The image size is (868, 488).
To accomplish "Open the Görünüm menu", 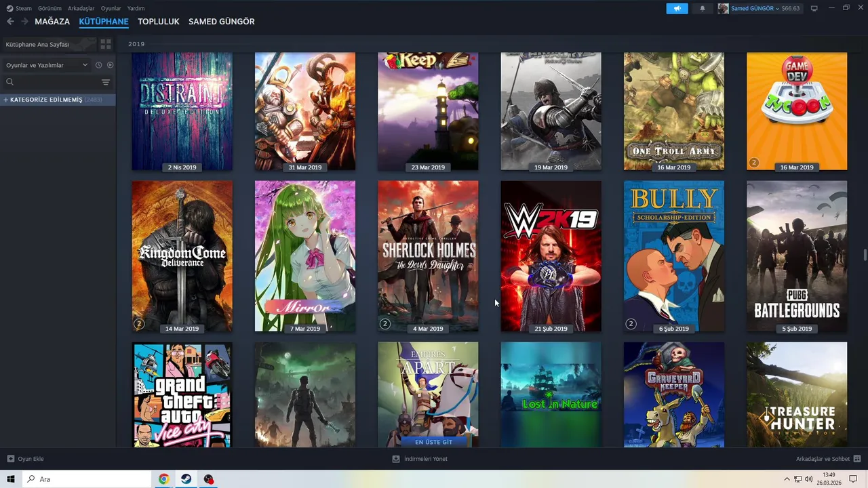I will (50, 8).
